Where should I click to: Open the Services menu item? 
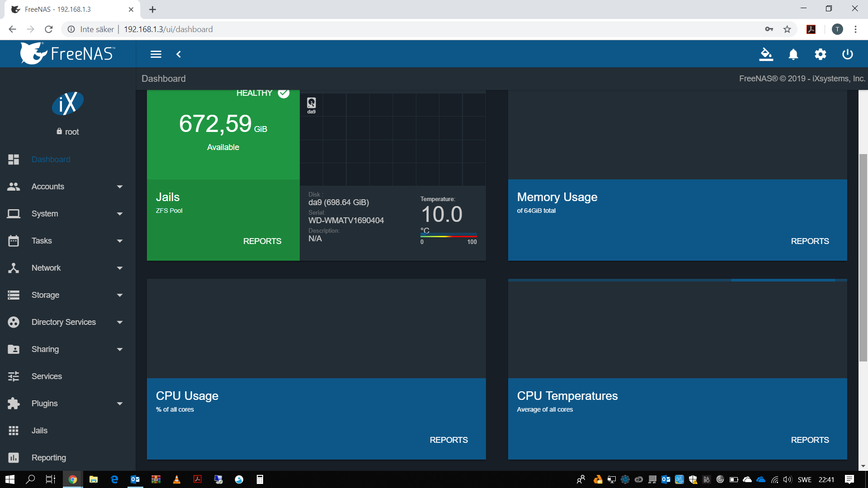68,376
